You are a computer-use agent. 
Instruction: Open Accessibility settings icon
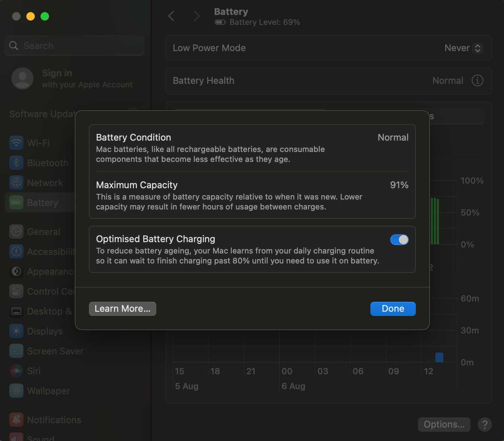tap(16, 251)
